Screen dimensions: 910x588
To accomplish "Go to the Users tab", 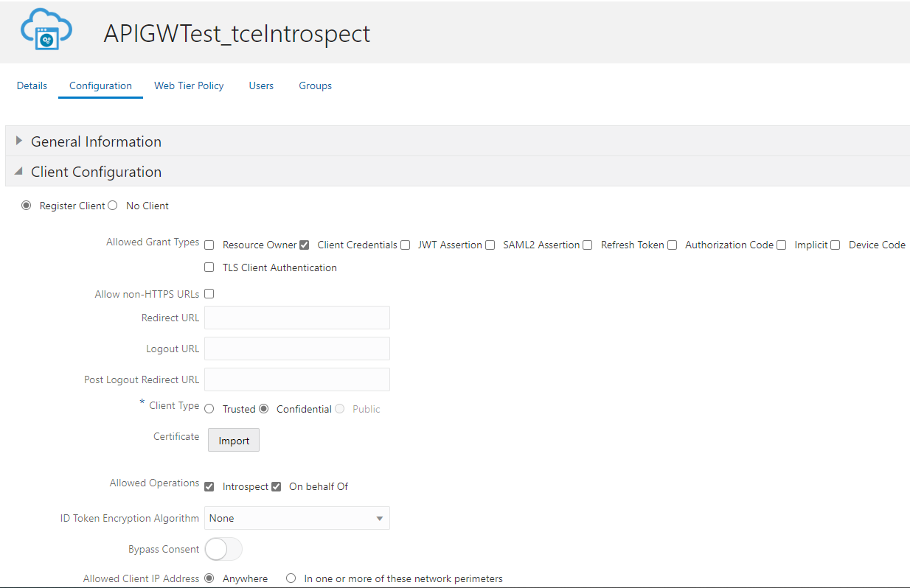I will coord(261,85).
